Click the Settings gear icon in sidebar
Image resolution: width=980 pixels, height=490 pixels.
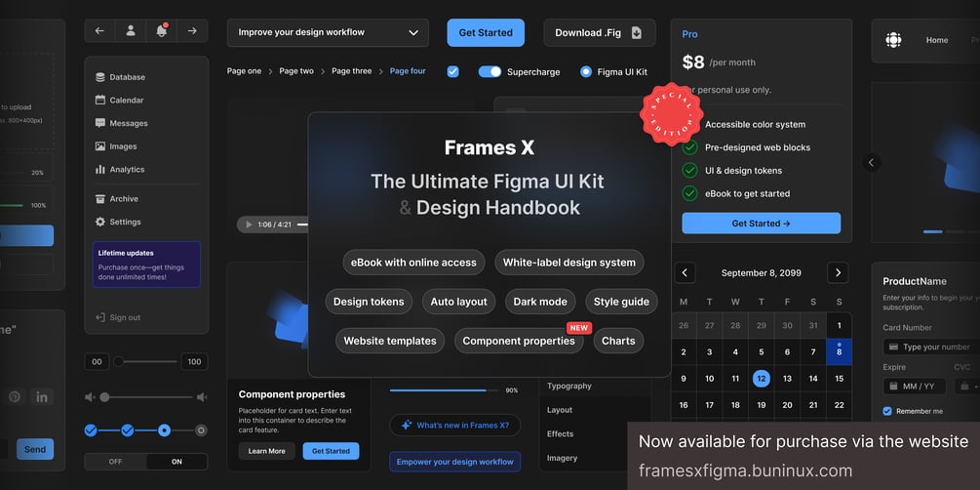click(x=100, y=222)
